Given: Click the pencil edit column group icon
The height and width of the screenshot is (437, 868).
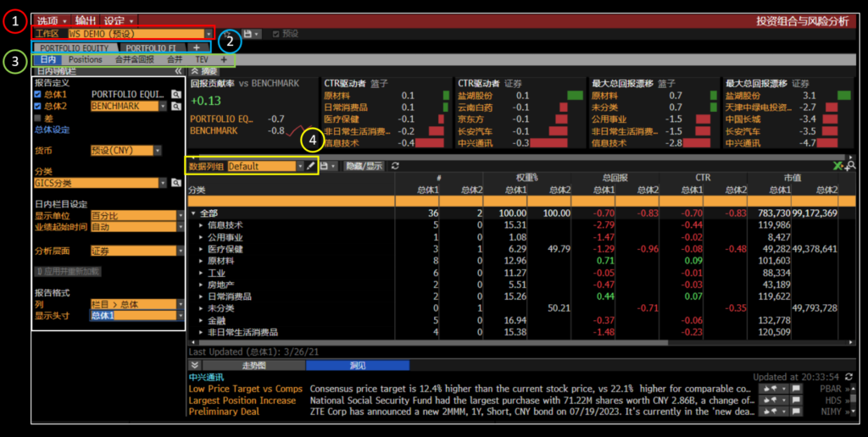Looking at the screenshot, I should 310,166.
